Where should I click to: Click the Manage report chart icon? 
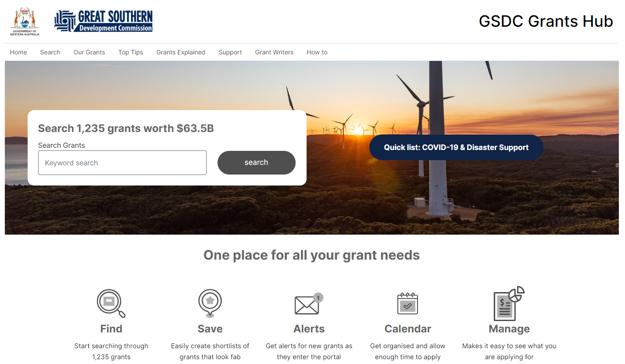(508, 303)
